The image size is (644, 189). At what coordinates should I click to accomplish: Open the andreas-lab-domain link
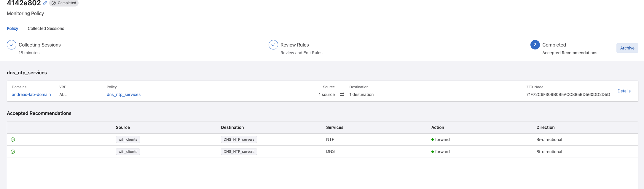[x=31, y=94]
